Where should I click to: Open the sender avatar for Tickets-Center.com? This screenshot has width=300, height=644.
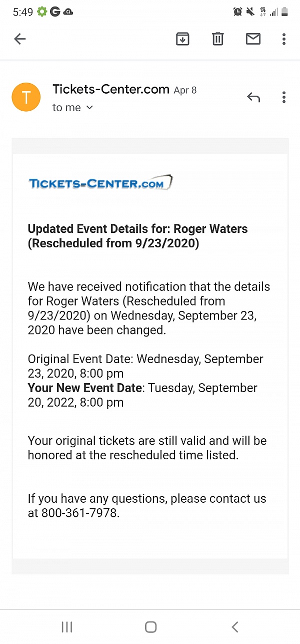pyautogui.click(x=26, y=97)
